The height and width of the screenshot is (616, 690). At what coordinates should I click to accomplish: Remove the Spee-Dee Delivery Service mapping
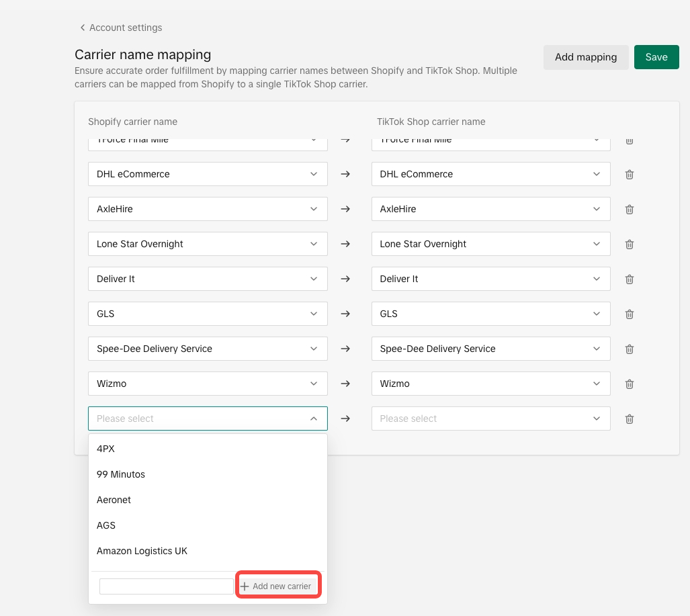pyautogui.click(x=629, y=349)
